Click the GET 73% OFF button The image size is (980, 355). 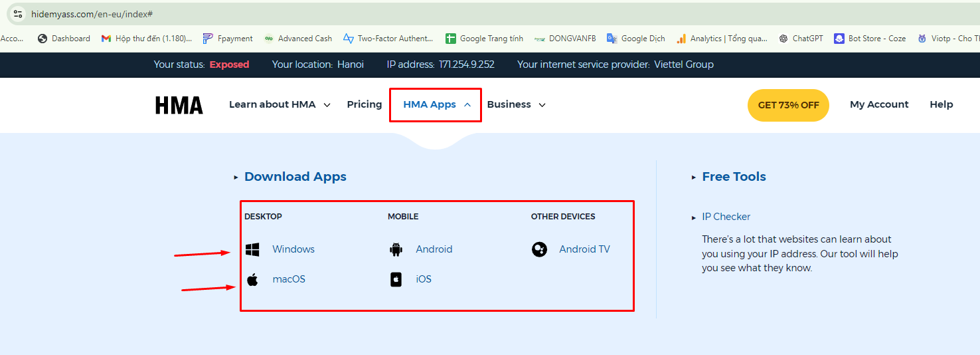[788, 105]
